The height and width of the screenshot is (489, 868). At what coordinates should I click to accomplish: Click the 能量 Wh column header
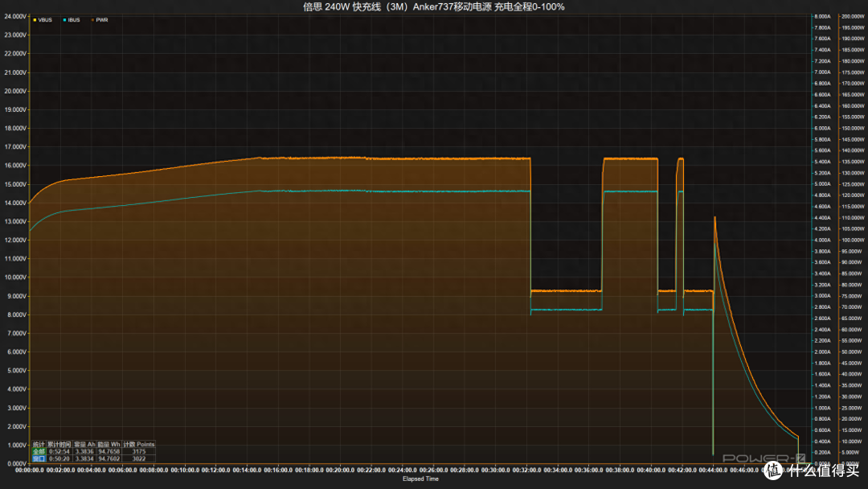click(109, 444)
